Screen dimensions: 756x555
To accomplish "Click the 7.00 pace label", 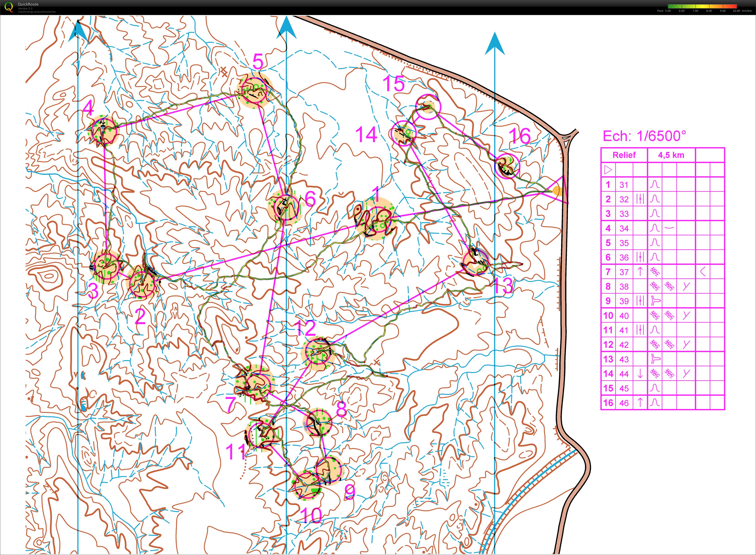I will 695,11.
